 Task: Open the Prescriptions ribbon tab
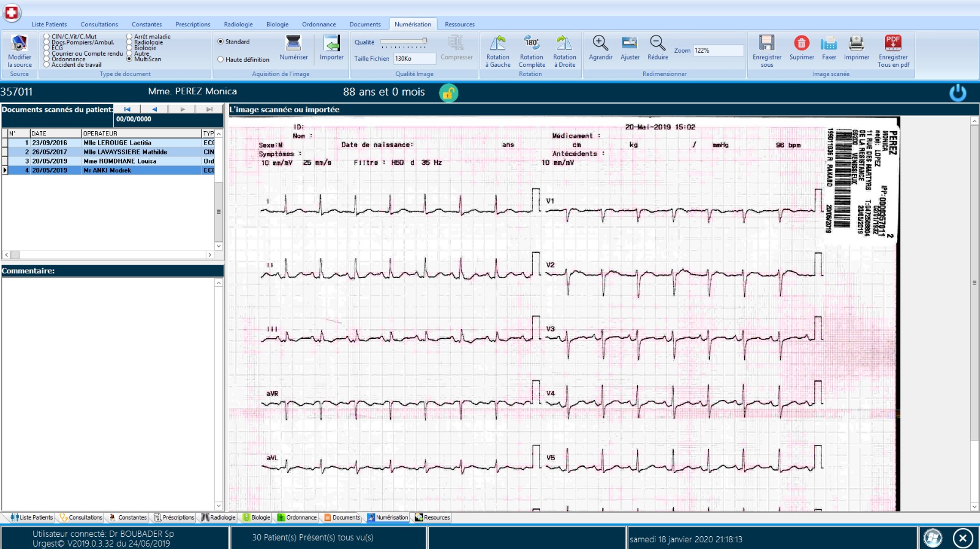click(193, 25)
